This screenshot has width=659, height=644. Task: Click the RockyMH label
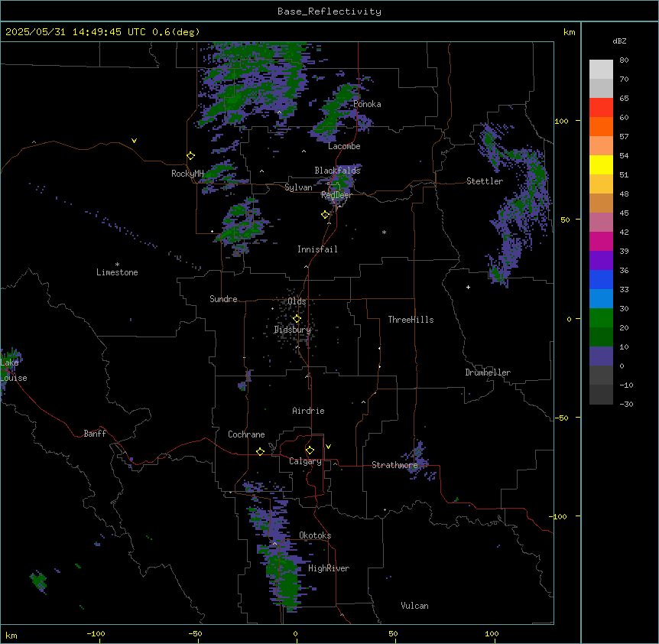tap(187, 174)
